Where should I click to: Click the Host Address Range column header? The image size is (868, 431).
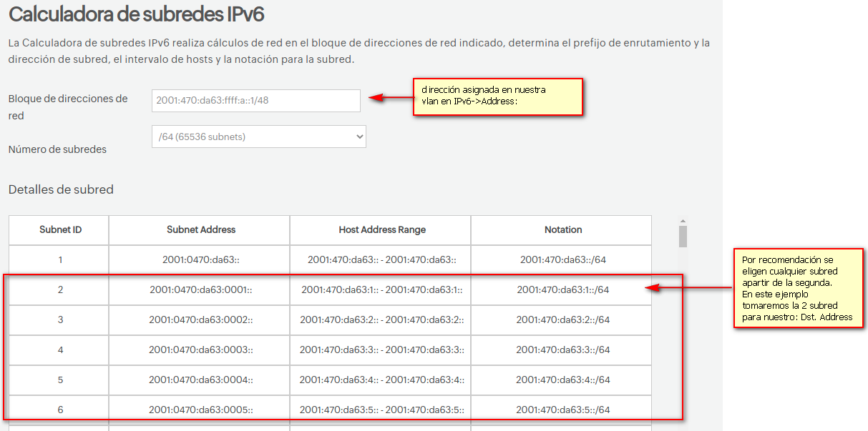point(382,230)
